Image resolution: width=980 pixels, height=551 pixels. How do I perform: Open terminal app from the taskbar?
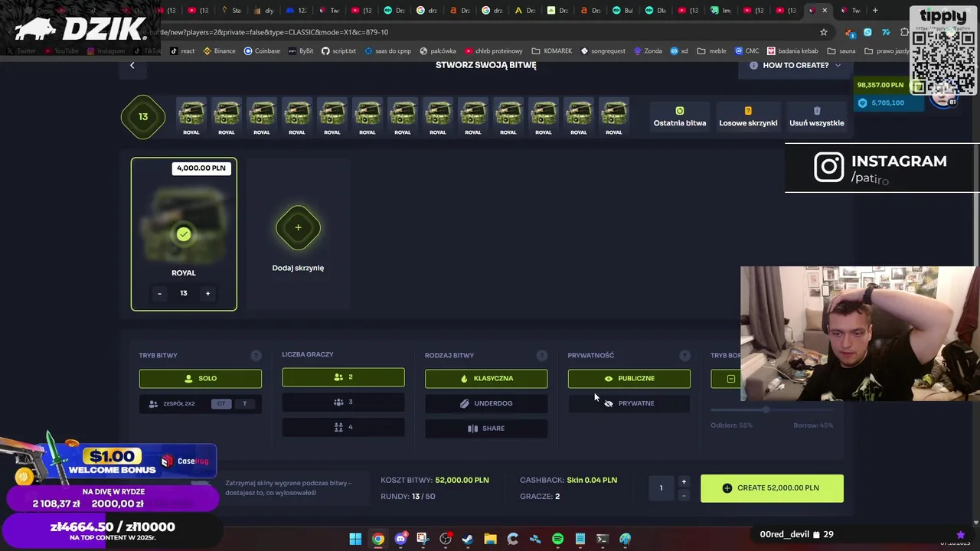603,539
